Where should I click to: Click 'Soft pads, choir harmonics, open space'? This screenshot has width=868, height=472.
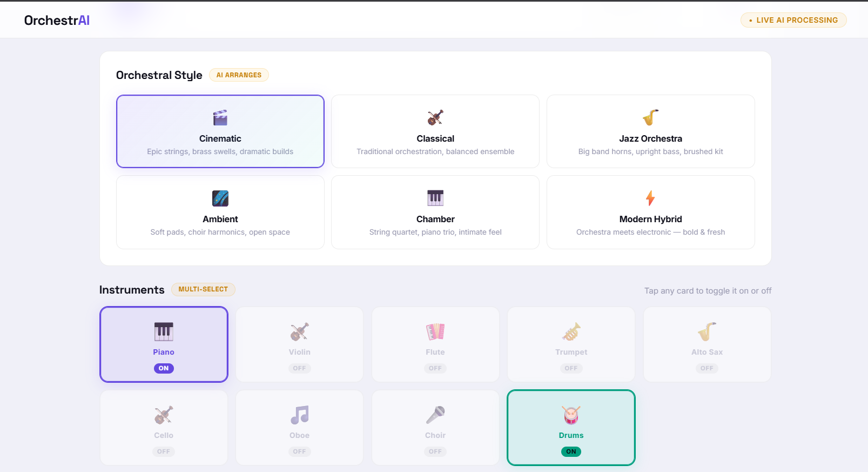point(220,232)
